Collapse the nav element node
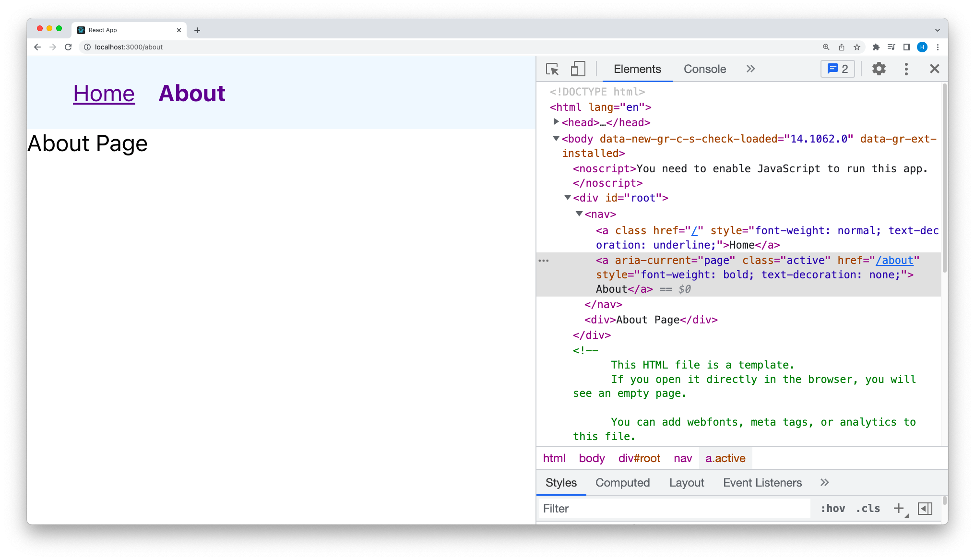Screen dimensions: 975x560 [x=579, y=214]
